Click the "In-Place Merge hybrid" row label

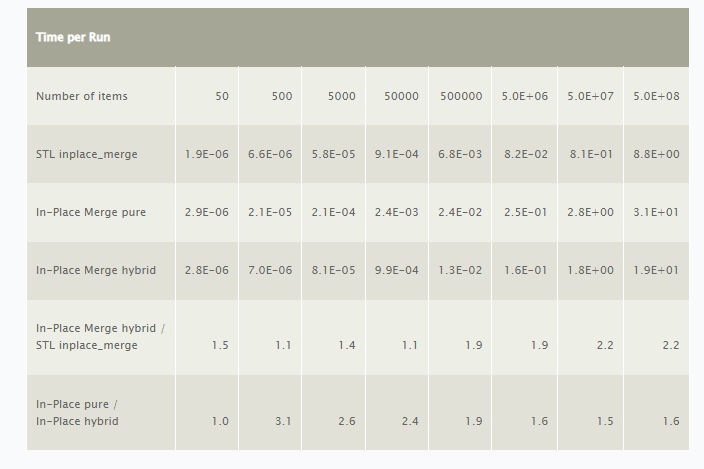tap(96, 270)
